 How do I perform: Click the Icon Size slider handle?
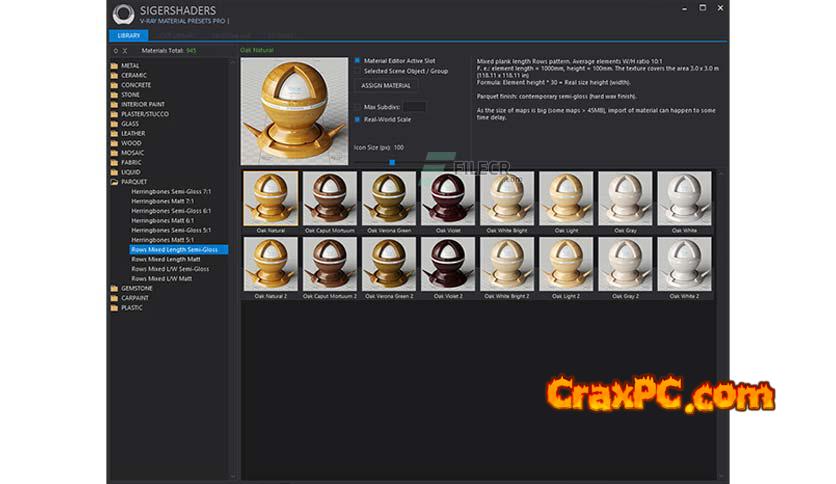pos(391,161)
